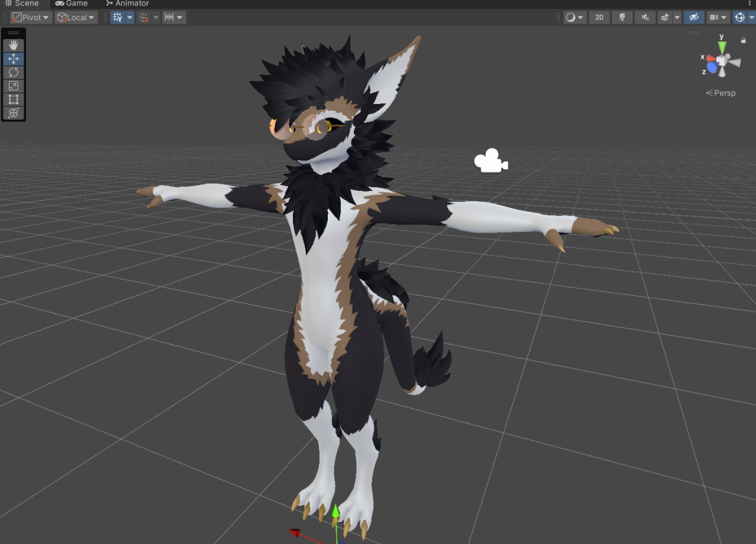Open the draw mode shading dropdown
Image resolution: width=756 pixels, height=544 pixels.
click(x=574, y=17)
